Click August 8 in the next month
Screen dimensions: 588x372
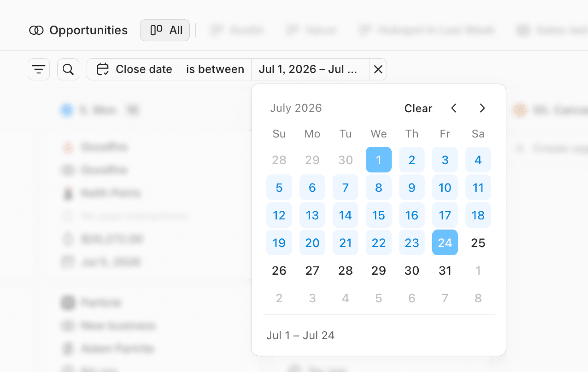(478, 298)
